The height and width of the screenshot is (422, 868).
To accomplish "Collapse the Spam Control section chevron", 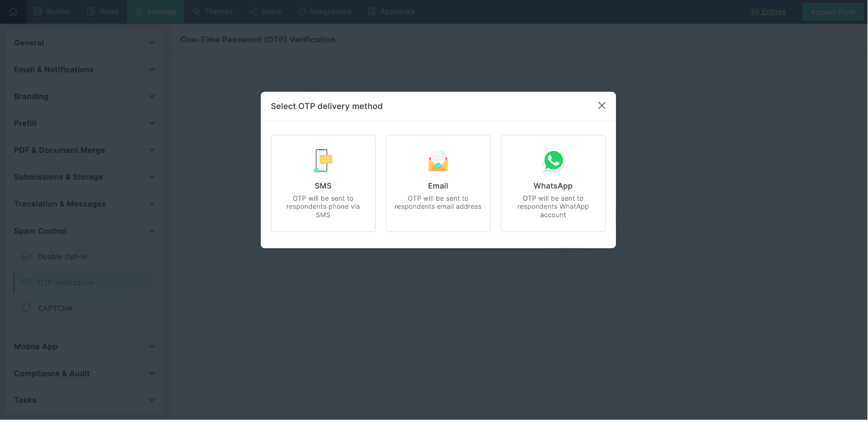I will coord(152,231).
